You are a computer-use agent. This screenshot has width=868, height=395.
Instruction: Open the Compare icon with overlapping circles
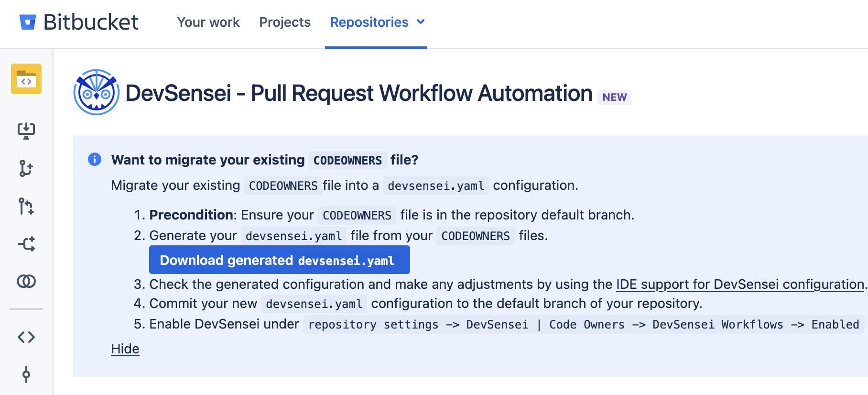(26, 281)
